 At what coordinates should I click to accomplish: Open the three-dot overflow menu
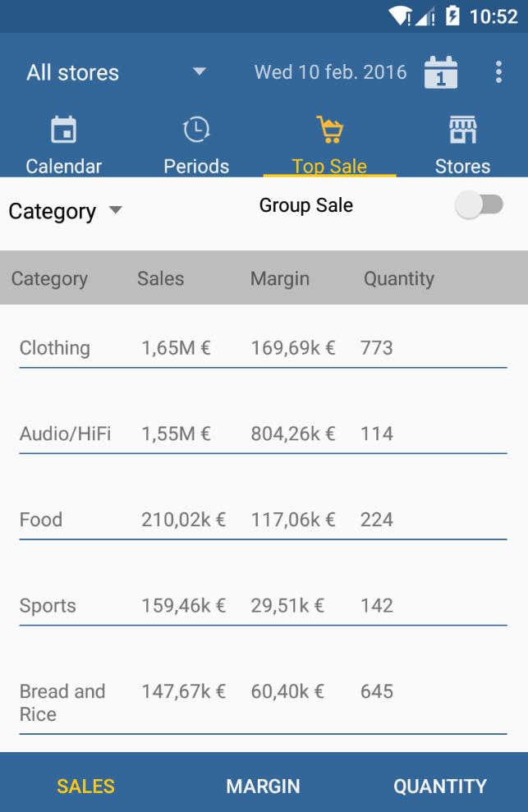pos(498,72)
